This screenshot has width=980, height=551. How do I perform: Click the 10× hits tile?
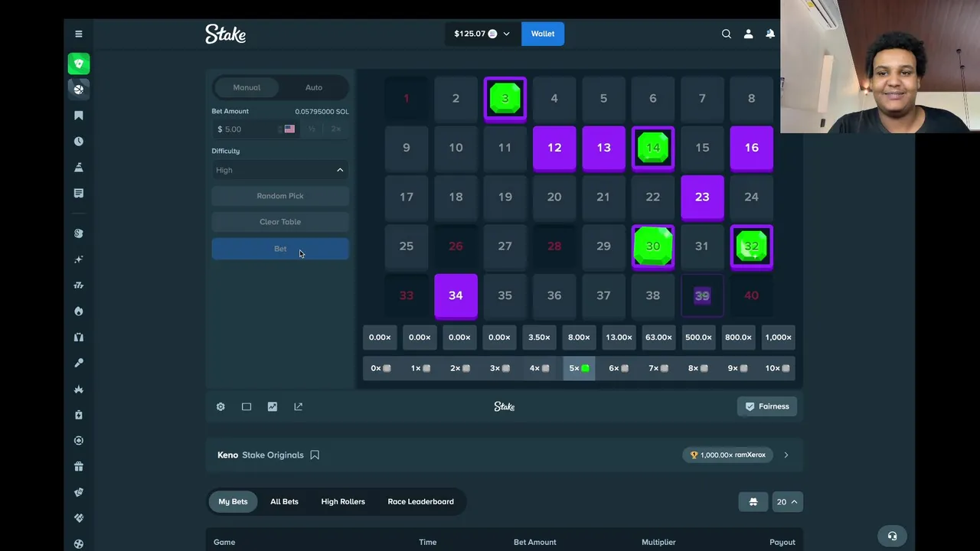pyautogui.click(x=777, y=368)
